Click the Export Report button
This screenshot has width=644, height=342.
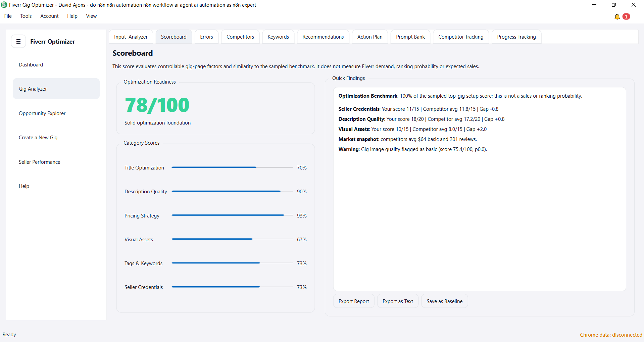354,301
